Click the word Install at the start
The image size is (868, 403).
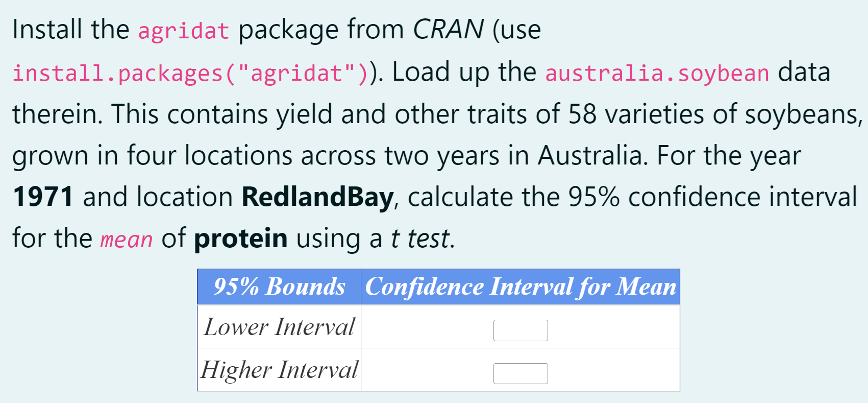pos(47,30)
